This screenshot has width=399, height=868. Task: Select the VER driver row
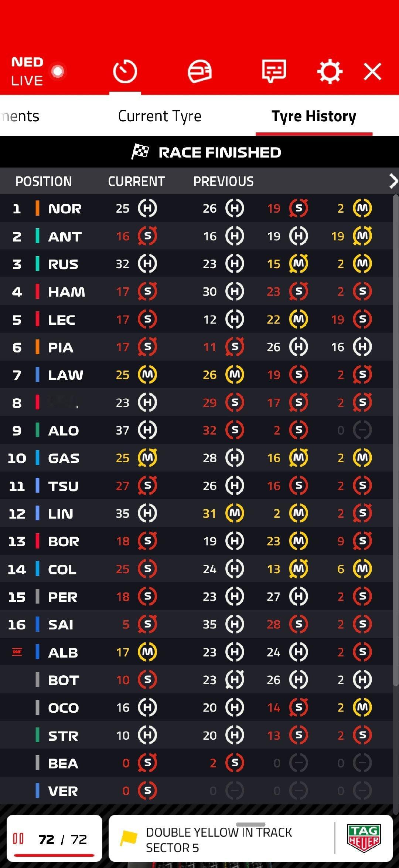coord(196,791)
